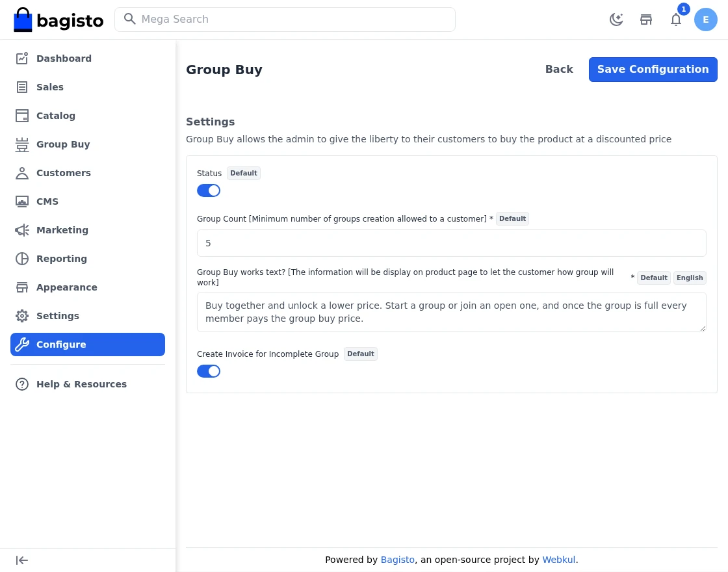Viewport: 728px width, 572px height.
Task: Click the Create Invoice for Incomplete Group label
Action: click(x=268, y=354)
